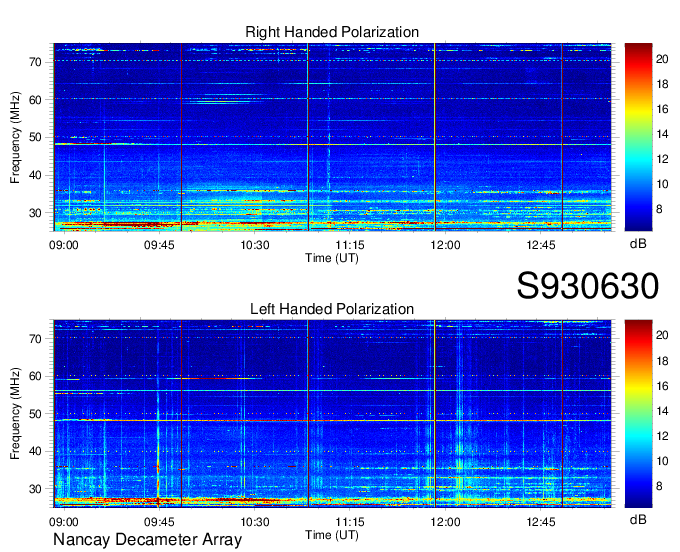Click the 12:45 tick under Right Handed plot
The width and height of the screenshot is (680, 552).
[x=541, y=245]
